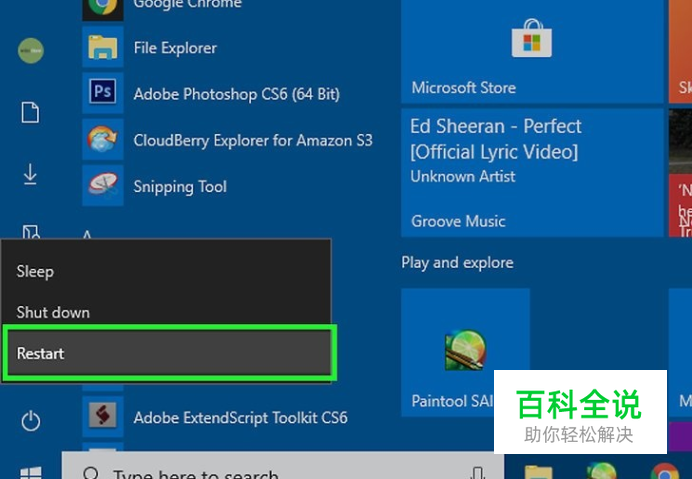The image size is (692, 479).
Task: Click the File Explorer label
Action: pyautogui.click(x=175, y=48)
